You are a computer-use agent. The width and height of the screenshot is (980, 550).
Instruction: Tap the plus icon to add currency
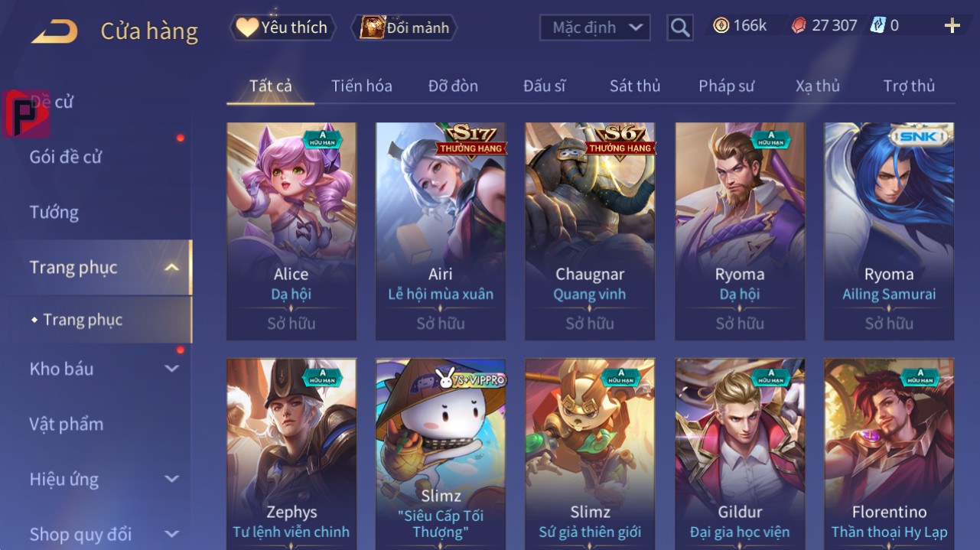(952, 26)
